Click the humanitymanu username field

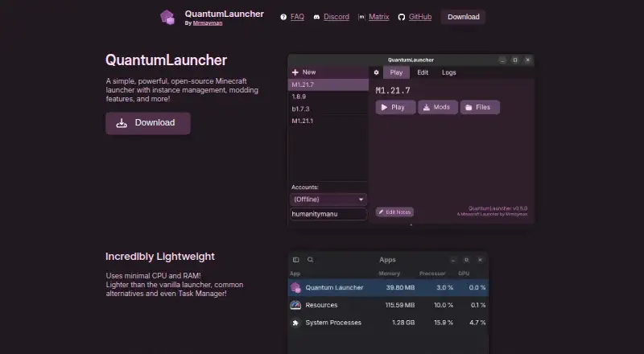[x=328, y=214]
